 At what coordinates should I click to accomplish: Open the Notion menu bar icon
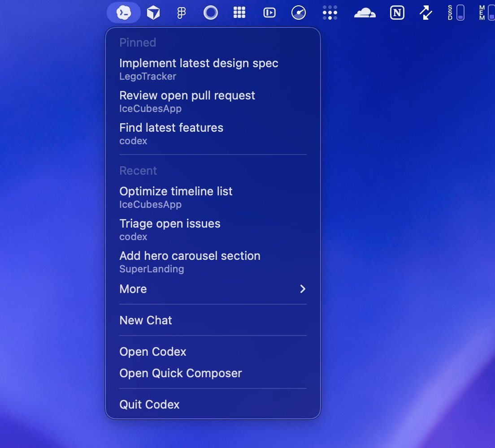397,13
